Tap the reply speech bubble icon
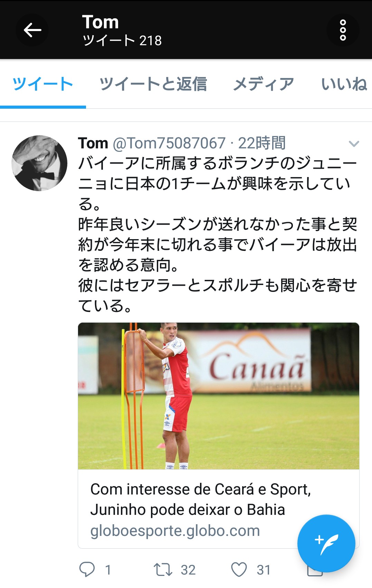 pyautogui.click(x=87, y=569)
